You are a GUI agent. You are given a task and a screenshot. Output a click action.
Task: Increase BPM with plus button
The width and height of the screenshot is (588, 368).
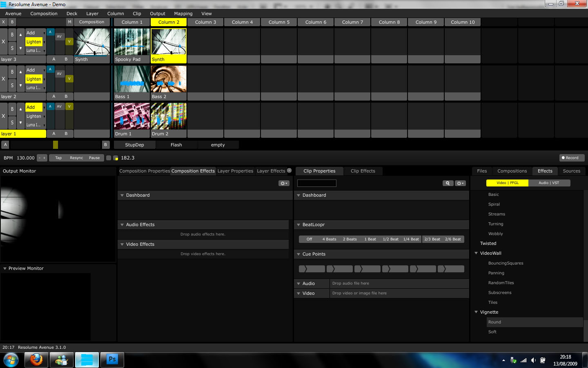coord(45,158)
